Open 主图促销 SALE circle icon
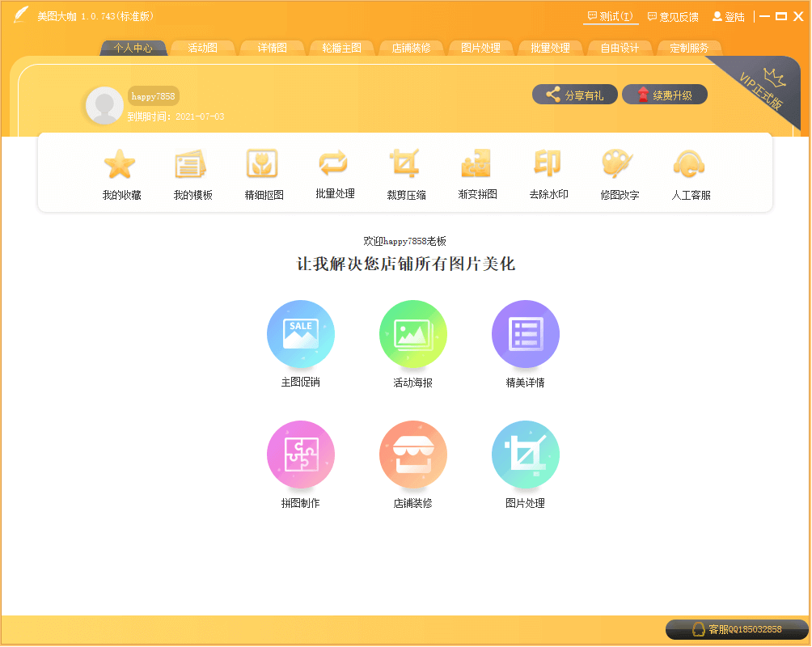This screenshot has width=812, height=647. [301, 334]
